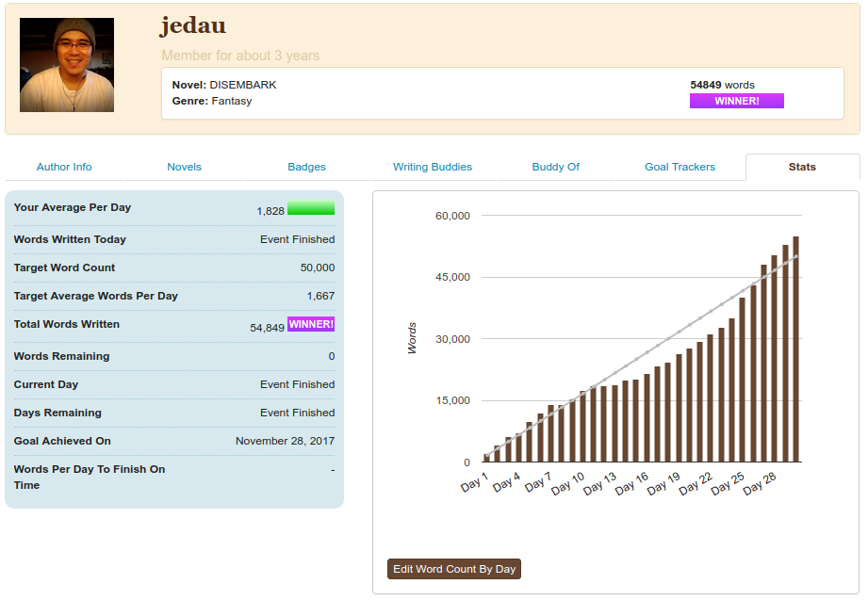
Task: Switch to the Novels tab
Action: [185, 167]
